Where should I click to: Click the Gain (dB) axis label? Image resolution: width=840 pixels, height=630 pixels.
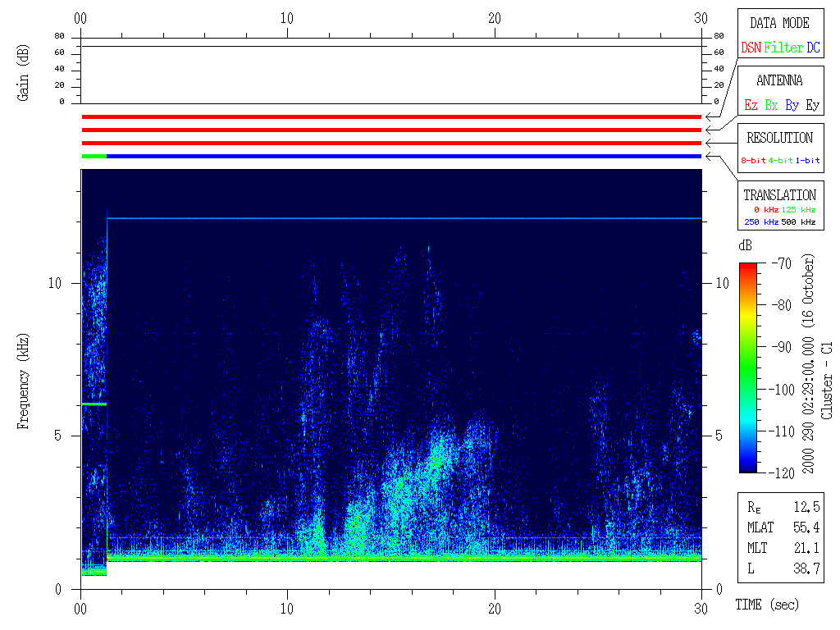coord(24,74)
